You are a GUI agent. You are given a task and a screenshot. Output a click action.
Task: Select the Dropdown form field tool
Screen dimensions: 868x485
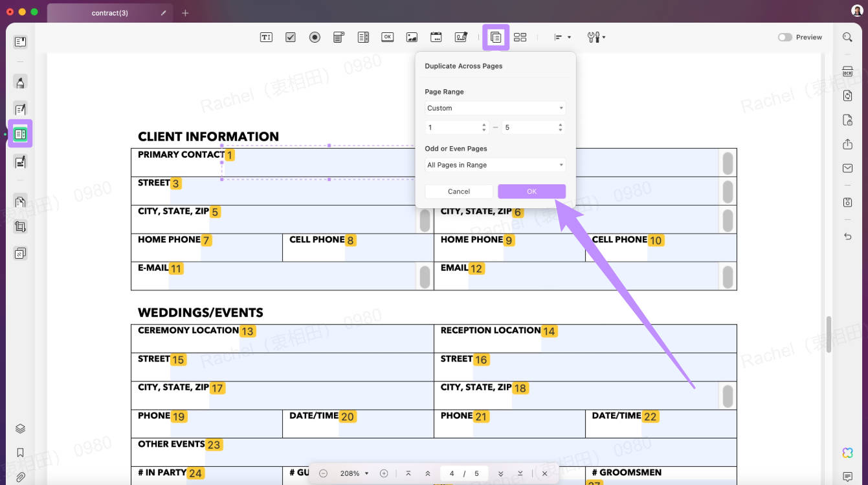tap(339, 38)
